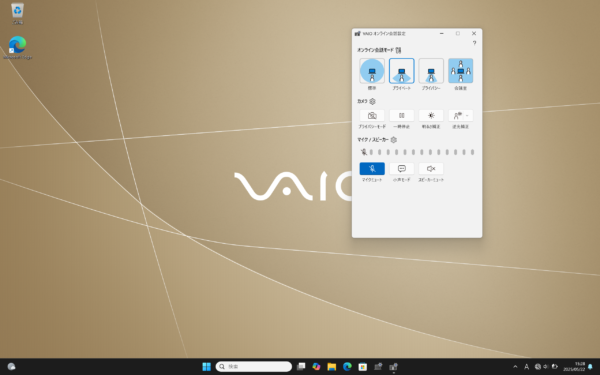The width and height of the screenshot is (600, 375).
Task: Expand the 逆光補正 dropdown arrow
Action: click(468, 116)
